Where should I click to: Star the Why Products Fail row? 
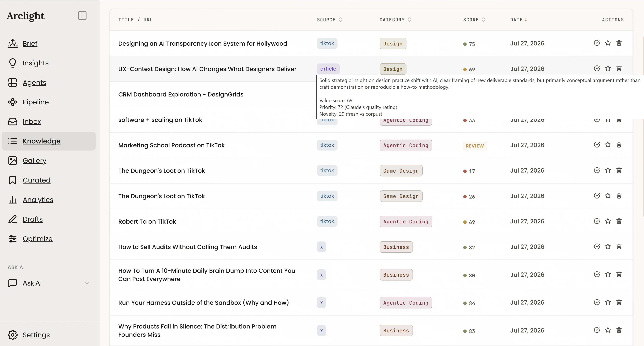coord(608,330)
